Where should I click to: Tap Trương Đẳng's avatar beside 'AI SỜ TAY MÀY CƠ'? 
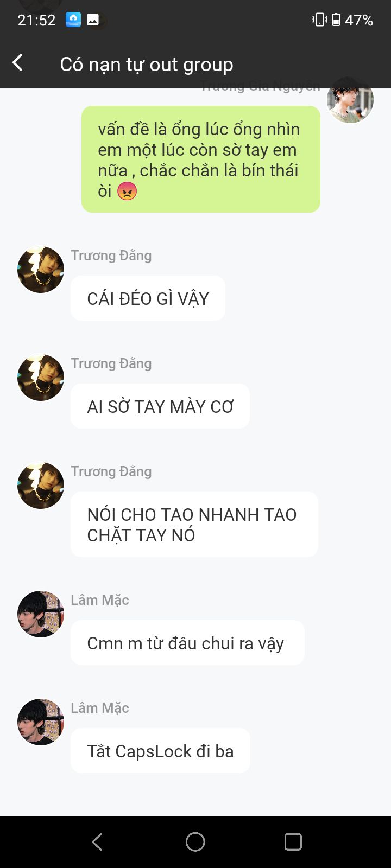(x=41, y=378)
